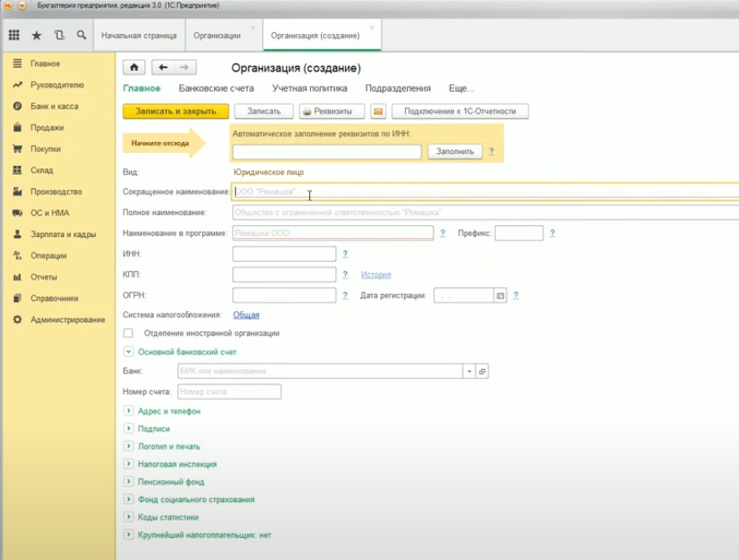
Task: Expand the Адрес и телефон section
Action: pyautogui.click(x=129, y=411)
